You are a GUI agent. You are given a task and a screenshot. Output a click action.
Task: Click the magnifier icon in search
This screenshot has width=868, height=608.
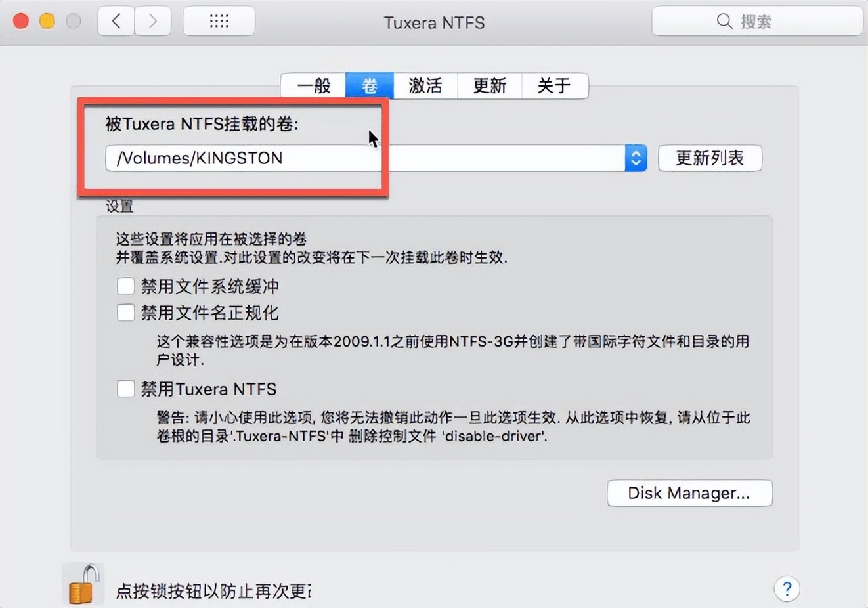click(724, 21)
